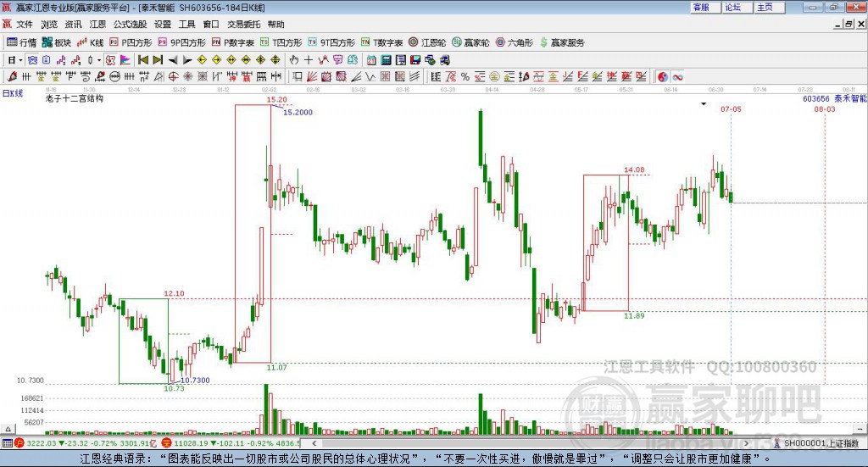Open the 江恩 menu
Viewport: 868px width, 467px height.
point(97,25)
